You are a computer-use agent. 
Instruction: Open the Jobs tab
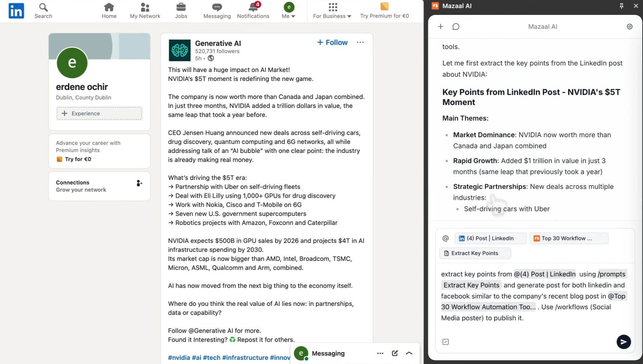(181, 11)
